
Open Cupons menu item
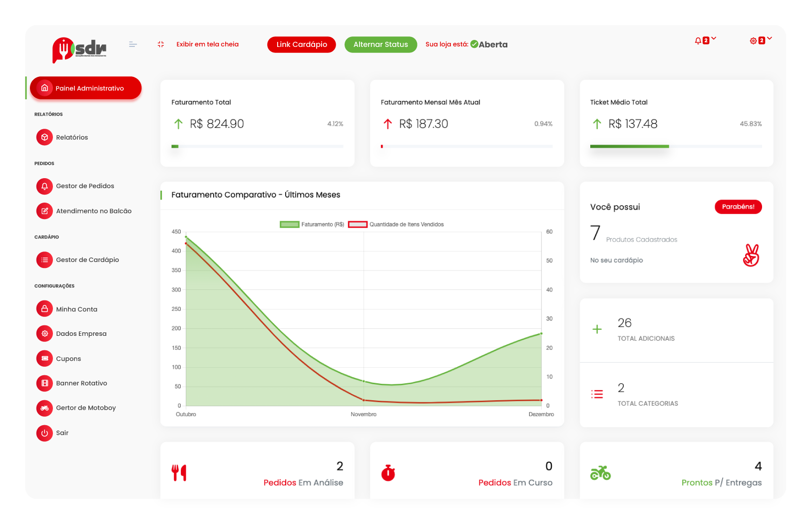[59, 358]
